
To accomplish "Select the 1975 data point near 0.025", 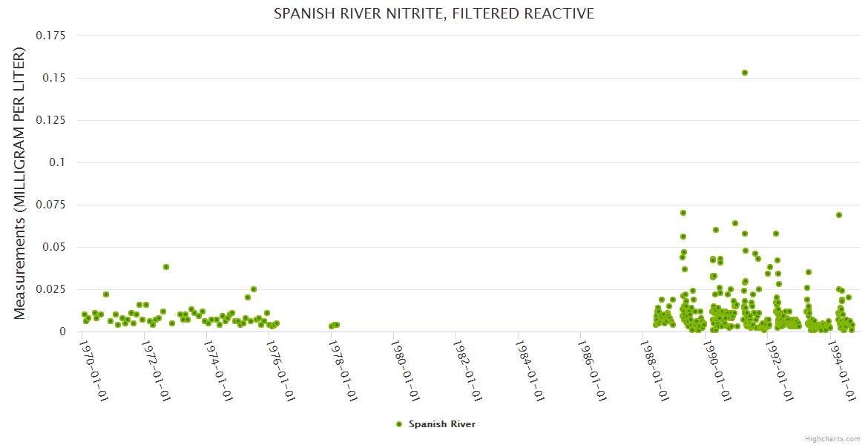I will coord(254,289).
